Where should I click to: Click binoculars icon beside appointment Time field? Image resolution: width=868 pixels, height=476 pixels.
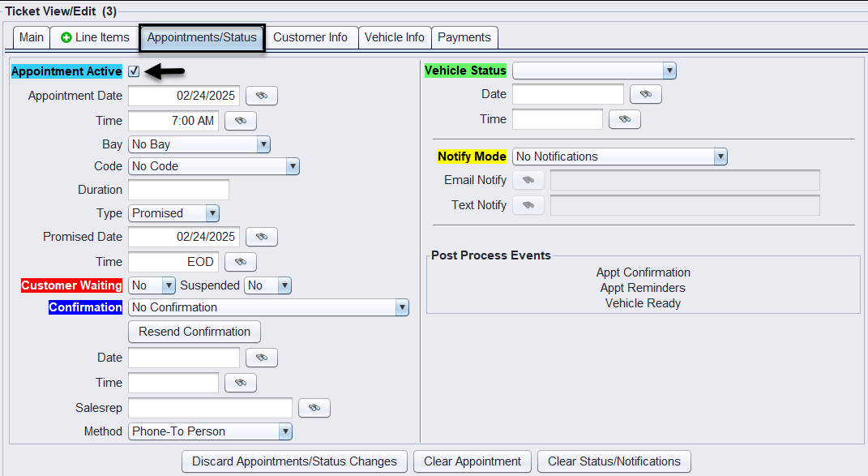(x=240, y=121)
